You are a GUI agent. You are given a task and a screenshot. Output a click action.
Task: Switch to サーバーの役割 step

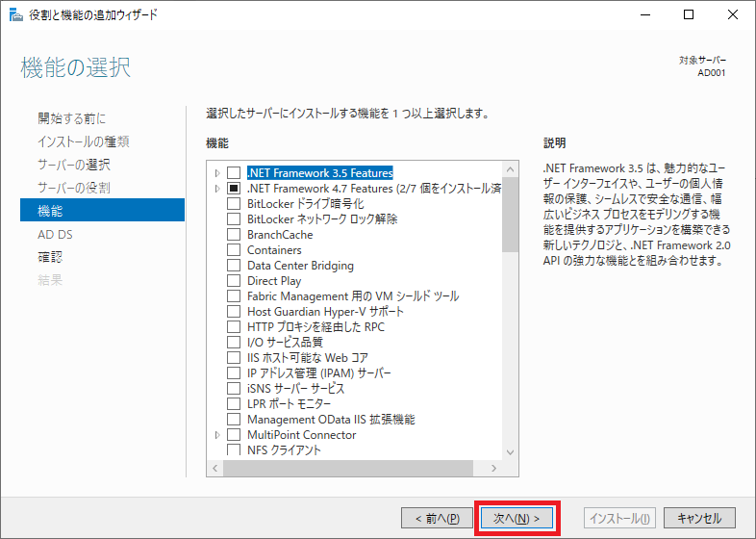(x=74, y=188)
